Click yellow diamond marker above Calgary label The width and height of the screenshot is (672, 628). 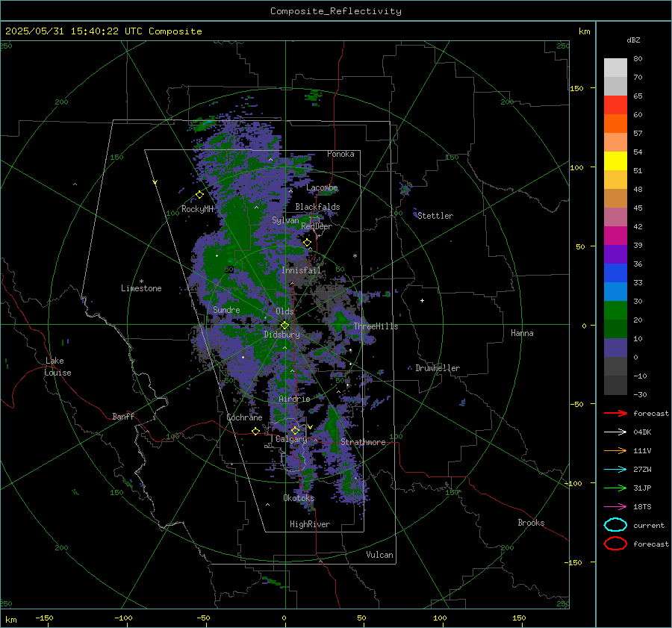(295, 430)
